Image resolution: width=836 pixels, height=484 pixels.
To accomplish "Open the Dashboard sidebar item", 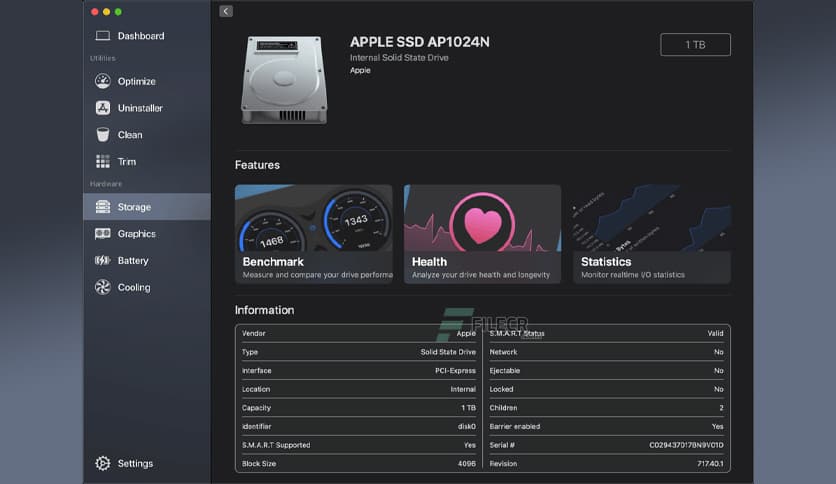I will click(x=147, y=36).
